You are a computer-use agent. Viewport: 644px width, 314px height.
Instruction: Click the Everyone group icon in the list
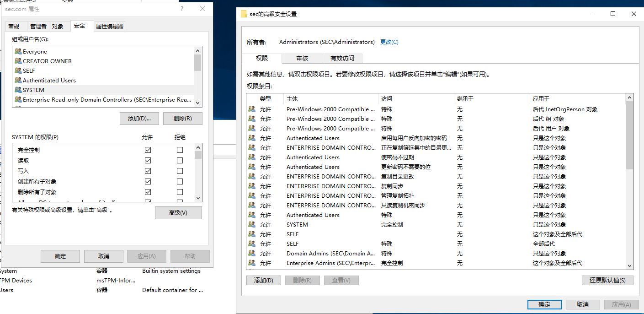click(x=18, y=52)
